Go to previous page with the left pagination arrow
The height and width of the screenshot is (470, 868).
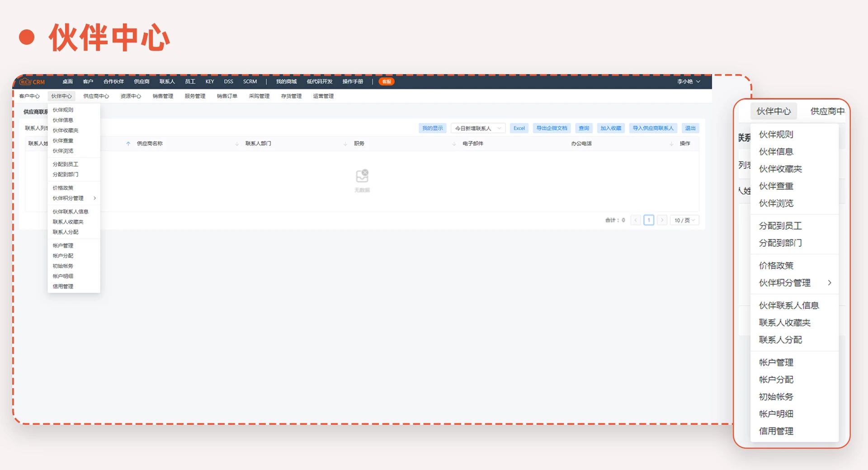coord(636,220)
